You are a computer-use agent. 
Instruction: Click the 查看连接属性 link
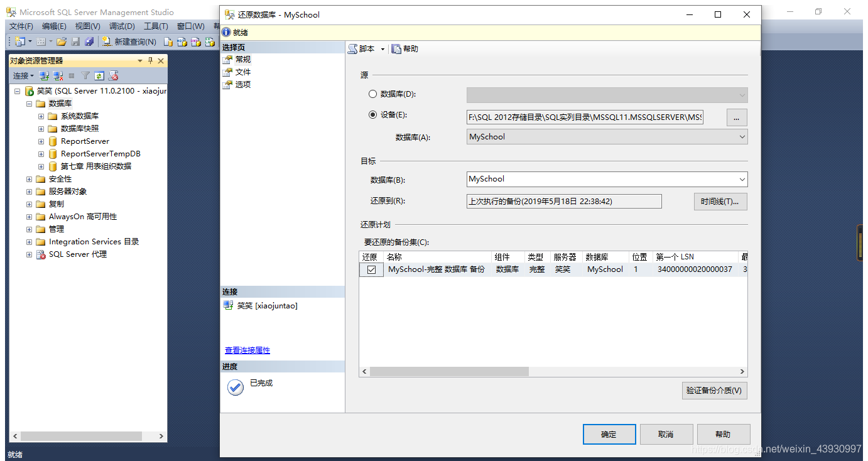pyautogui.click(x=247, y=350)
